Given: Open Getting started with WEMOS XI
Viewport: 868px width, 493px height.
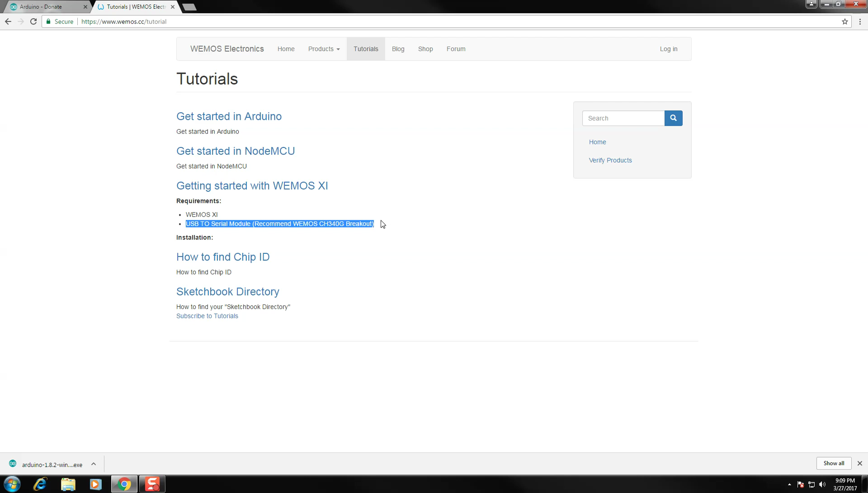Looking at the screenshot, I should click(x=252, y=186).
